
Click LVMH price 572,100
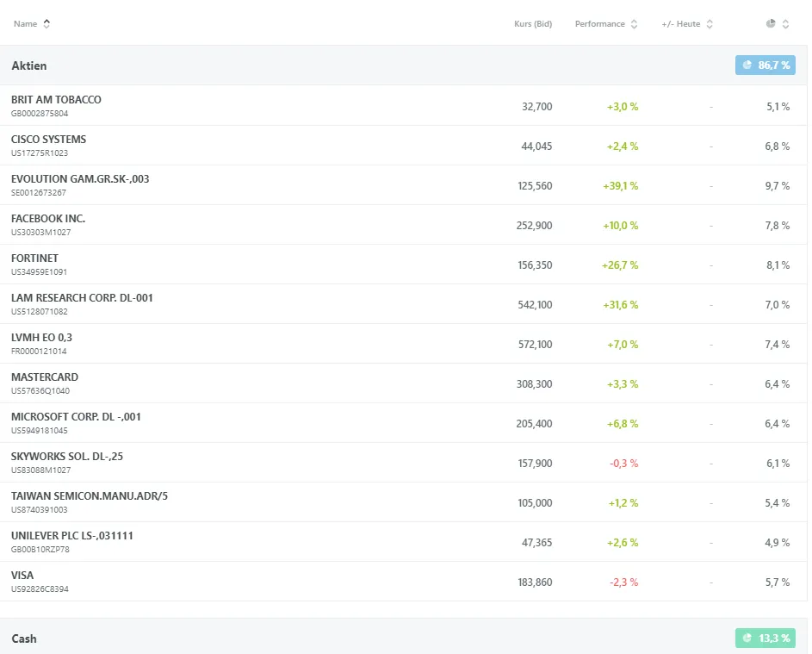tap(535, 345)
